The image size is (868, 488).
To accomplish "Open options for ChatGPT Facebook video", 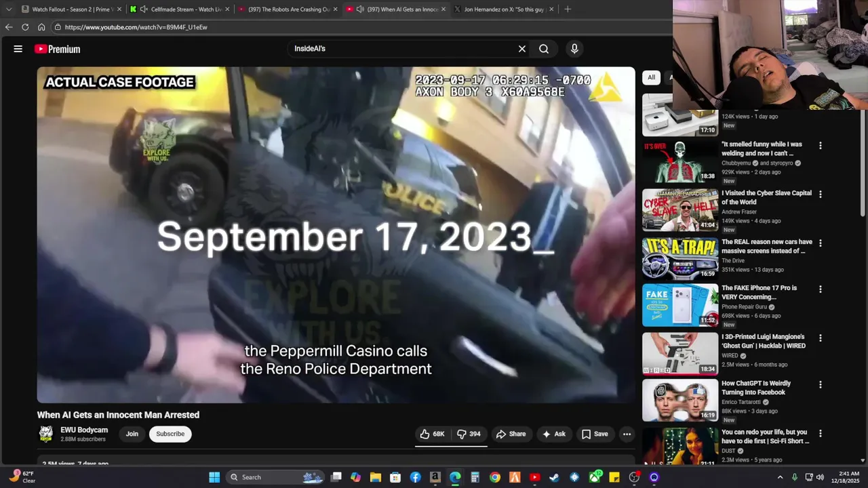I will tap(821, 385).
